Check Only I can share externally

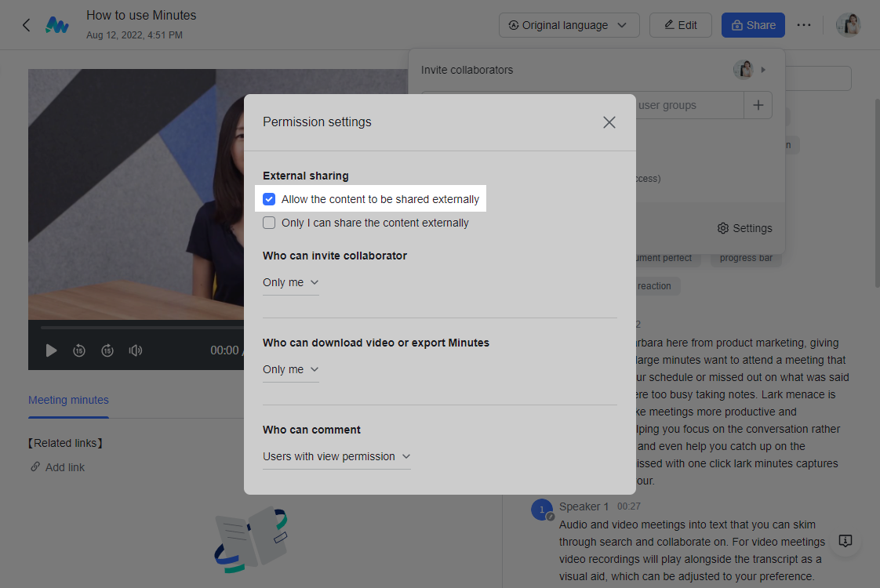269,223
